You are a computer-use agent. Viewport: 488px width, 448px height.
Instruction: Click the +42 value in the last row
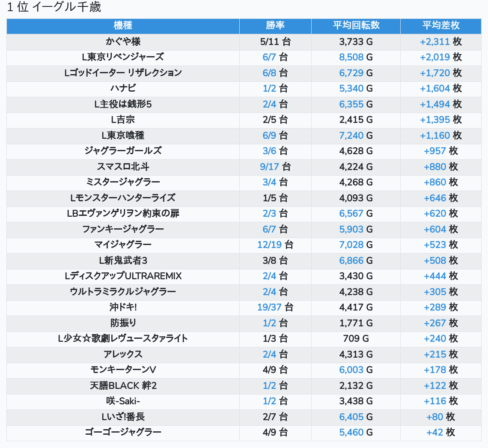[x=434, y=433]
